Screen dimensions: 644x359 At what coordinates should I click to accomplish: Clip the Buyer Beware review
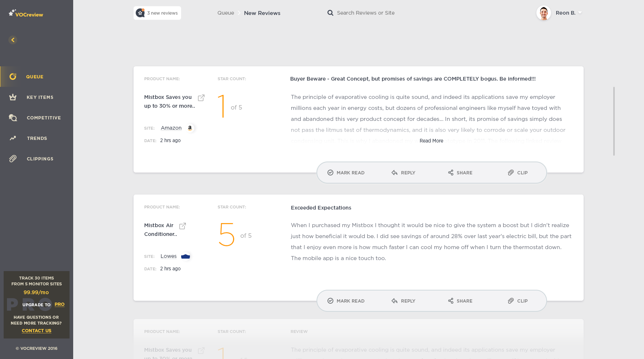click(x=518, y=173)
